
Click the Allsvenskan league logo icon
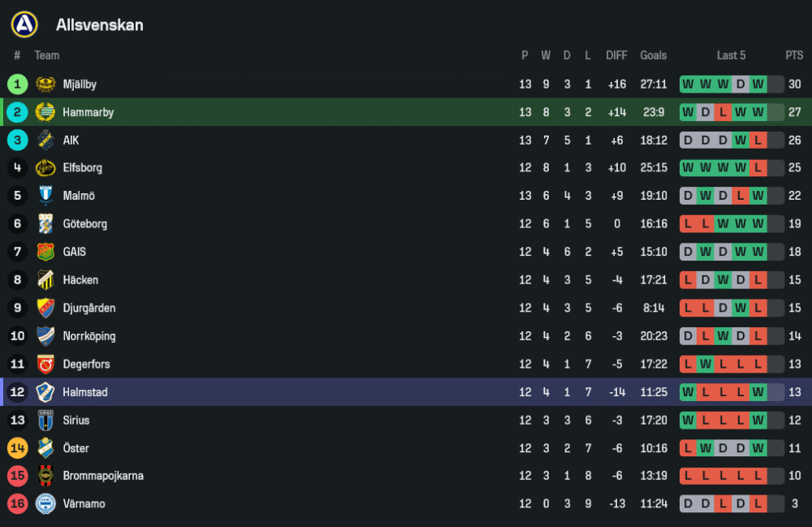pyautogui.click(x=24, y=24)
